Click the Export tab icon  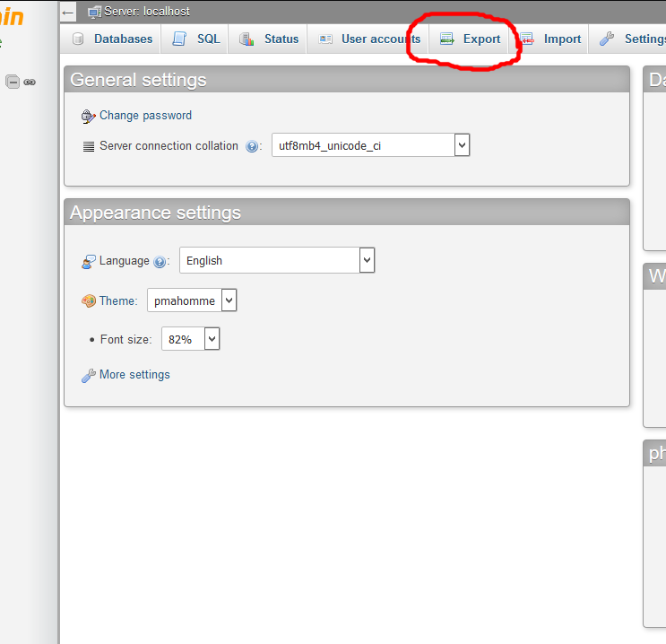446,39
